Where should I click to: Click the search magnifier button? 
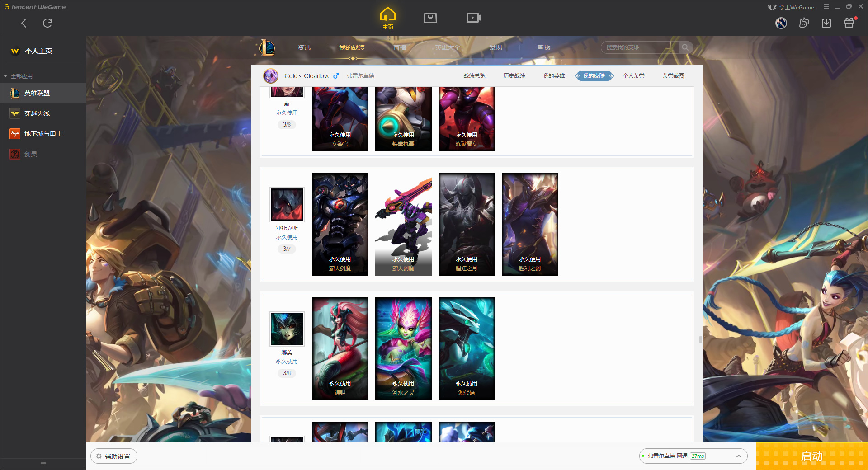pos(685,47)
